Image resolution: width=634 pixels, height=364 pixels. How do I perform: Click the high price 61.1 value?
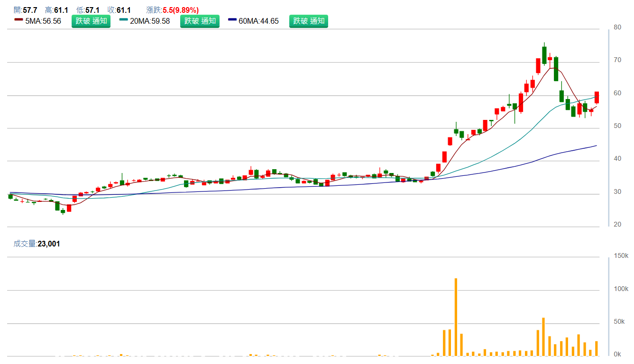(61, 10)
